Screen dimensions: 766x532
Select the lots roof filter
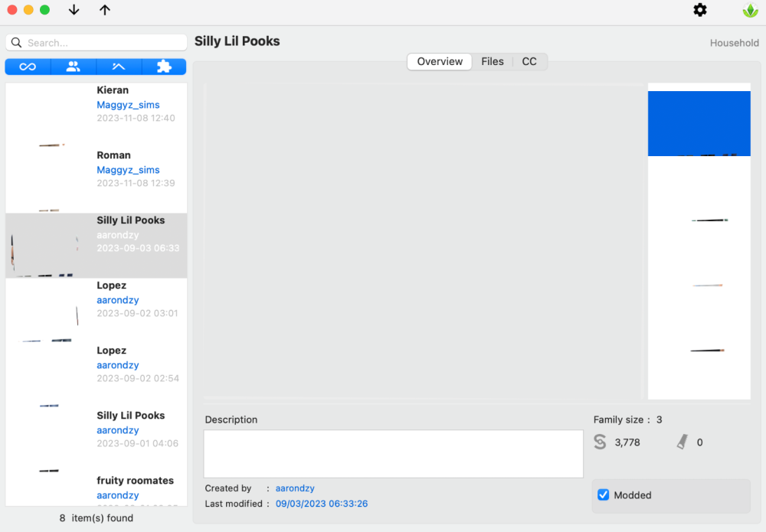119,67
